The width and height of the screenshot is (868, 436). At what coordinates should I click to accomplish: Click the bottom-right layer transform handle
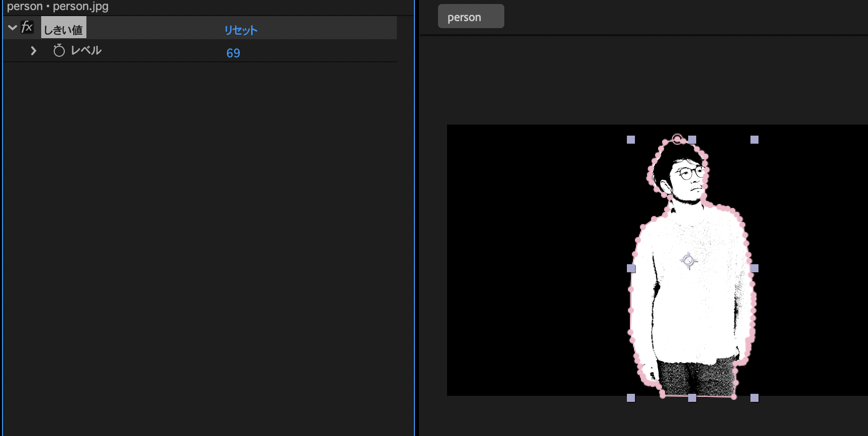coord(754,398)
